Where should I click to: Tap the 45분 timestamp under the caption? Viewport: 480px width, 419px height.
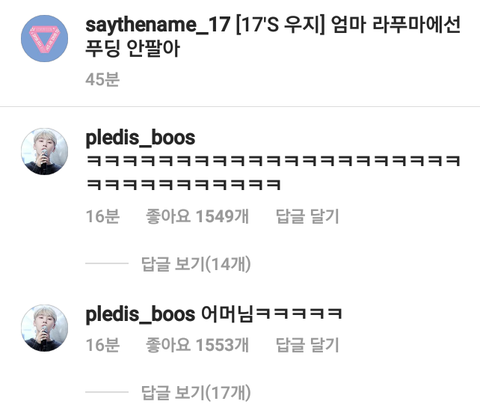click(x=102, y=80)
